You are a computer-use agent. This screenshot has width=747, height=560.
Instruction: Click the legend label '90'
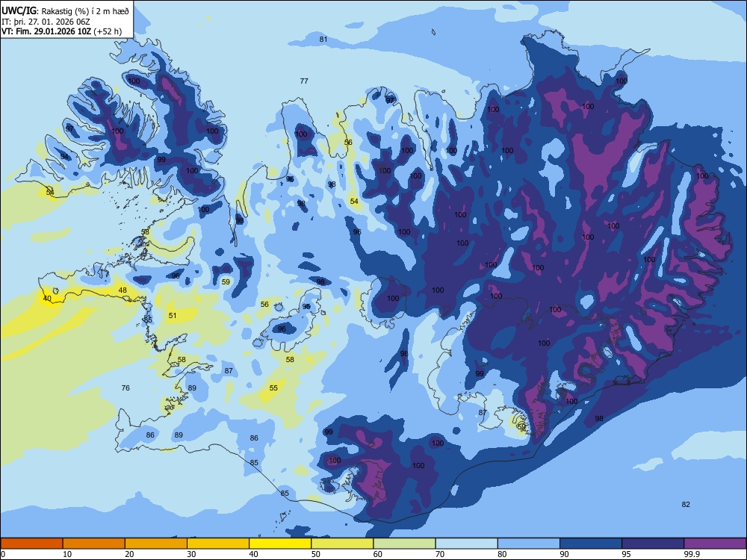pyautogui.click(x=564, y=554)
